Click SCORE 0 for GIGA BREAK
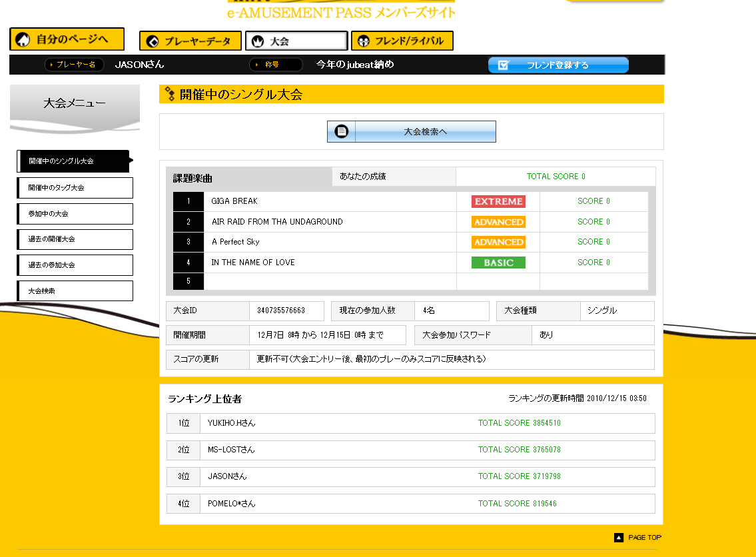756x557 pixels. pos(593,201)
